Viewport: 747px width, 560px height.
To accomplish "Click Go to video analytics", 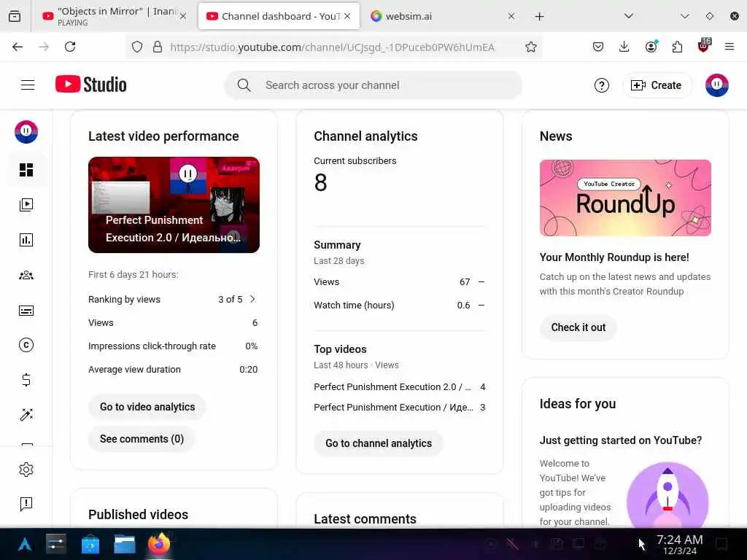I will click(147, 407).
